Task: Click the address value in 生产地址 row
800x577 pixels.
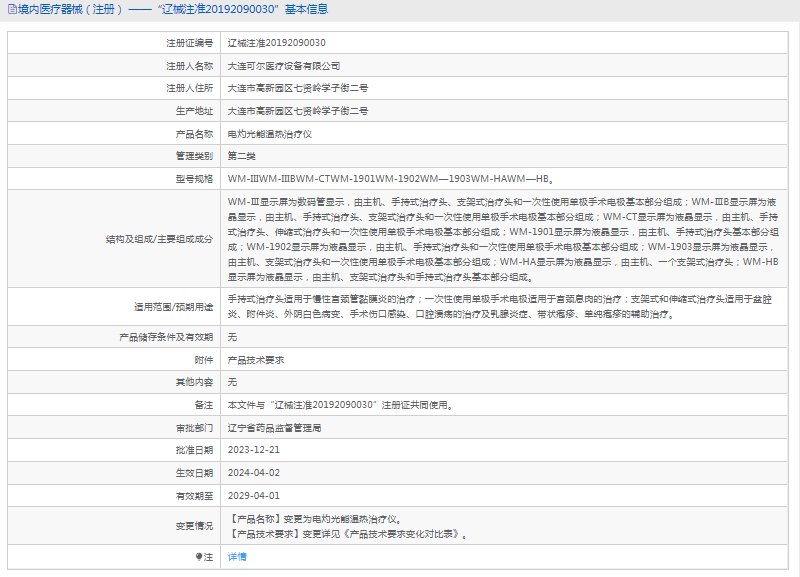Action: (297, 111)
